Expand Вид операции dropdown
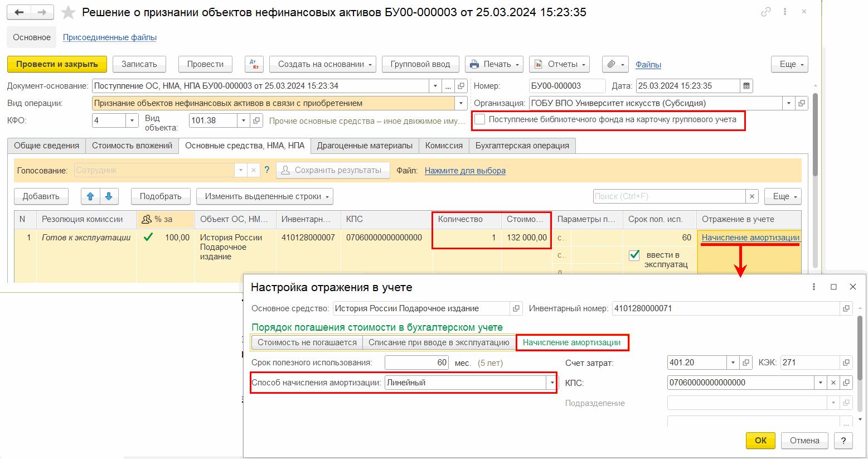 pos(461,103)
